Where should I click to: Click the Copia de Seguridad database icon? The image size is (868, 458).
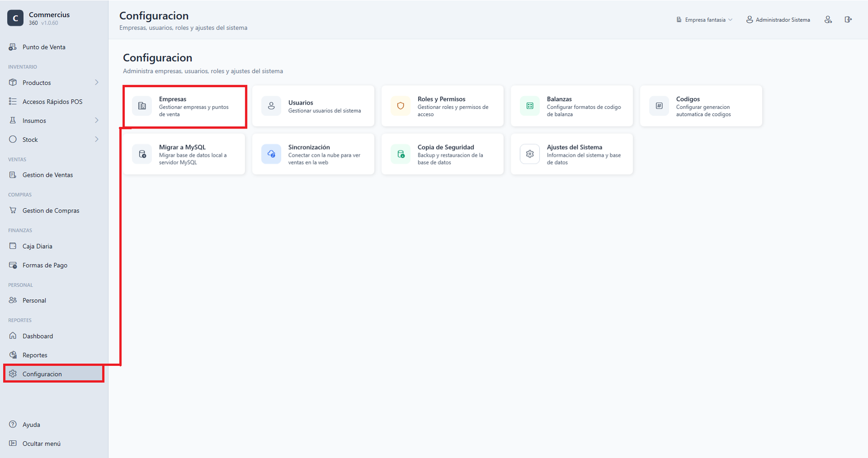click(400, 154)
